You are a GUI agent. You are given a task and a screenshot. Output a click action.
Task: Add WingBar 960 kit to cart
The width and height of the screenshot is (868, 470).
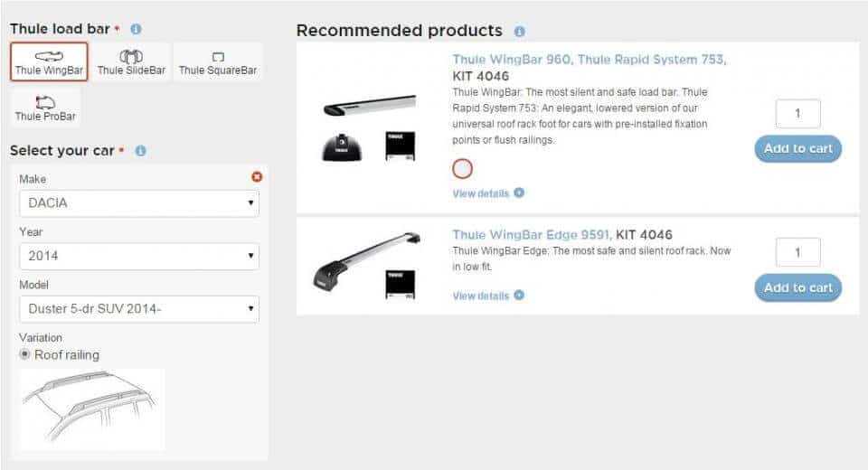pos(797,148)
